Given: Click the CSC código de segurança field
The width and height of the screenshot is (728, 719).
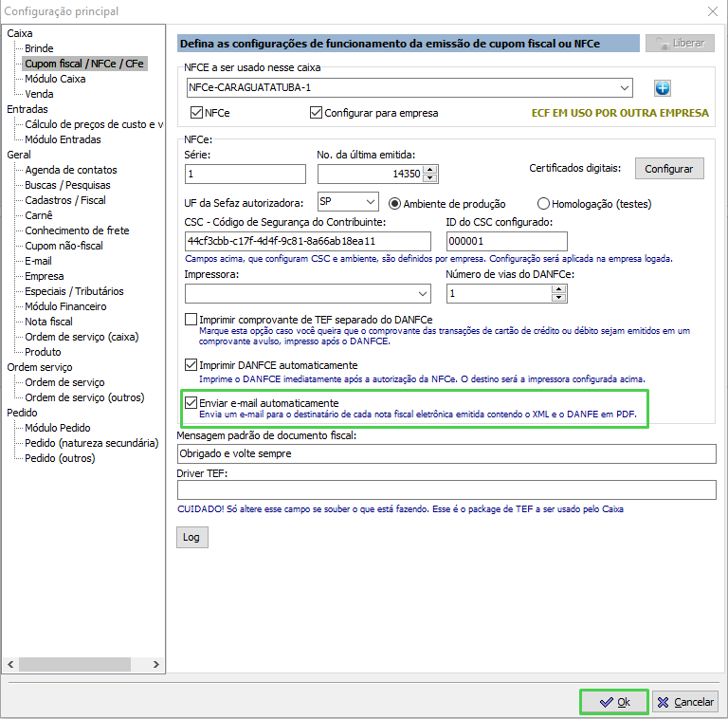Looking at the screenshot, I should pos(308,241).
